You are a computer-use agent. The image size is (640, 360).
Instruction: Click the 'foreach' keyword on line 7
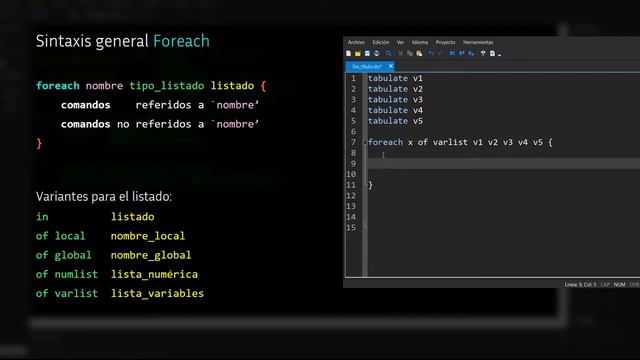(x=385, y=142)
